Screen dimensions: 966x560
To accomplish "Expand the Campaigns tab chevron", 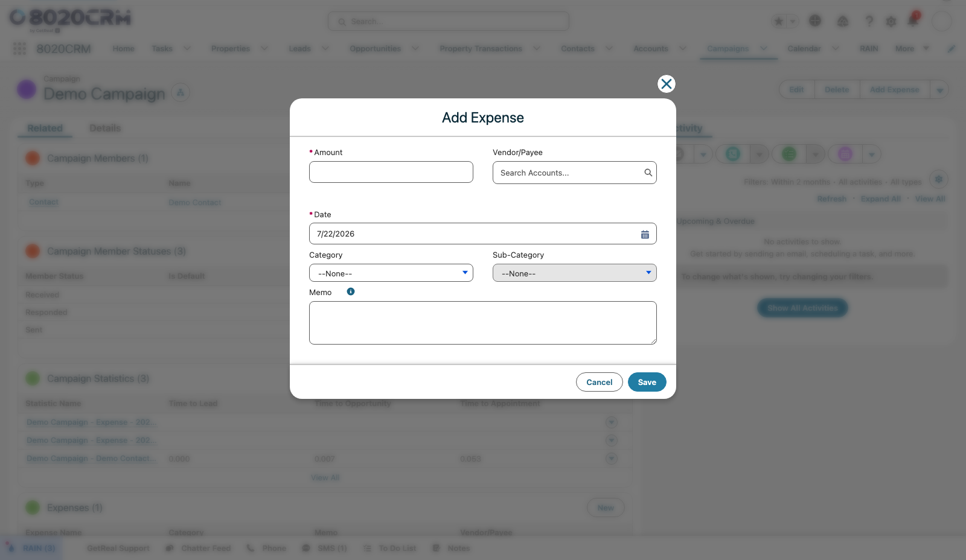I will coord(764,48).
